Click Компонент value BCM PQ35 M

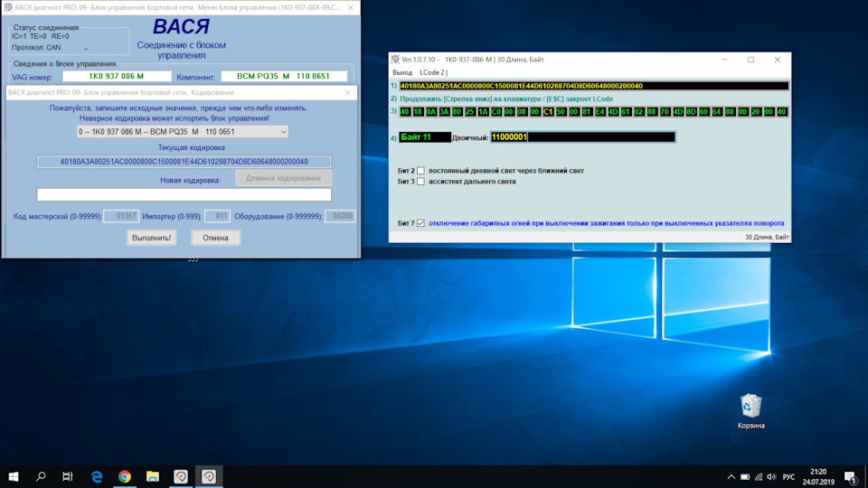pyautogui.click(x=284, y=76)
